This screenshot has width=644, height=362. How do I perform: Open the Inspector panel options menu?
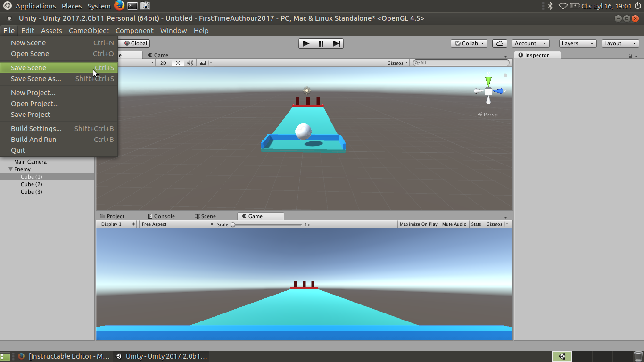[638, 56]
